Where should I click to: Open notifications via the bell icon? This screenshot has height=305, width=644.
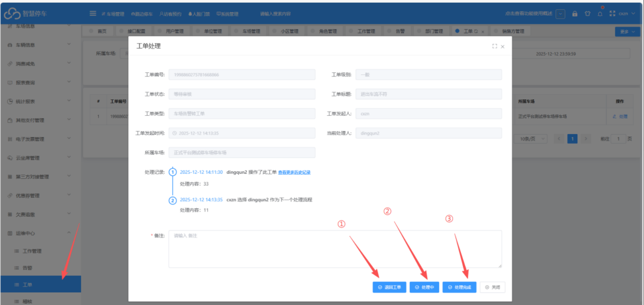(600, 14)
